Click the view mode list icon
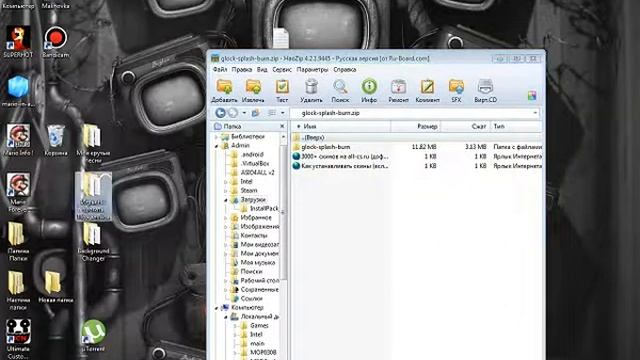The image size is (640, 360). click(272, 113)
